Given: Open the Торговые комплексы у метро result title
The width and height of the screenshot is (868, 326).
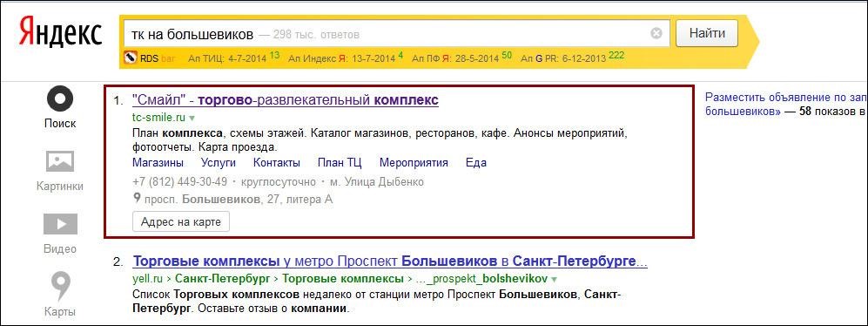Looking at the screenshot, I should [x=390, y=261].
